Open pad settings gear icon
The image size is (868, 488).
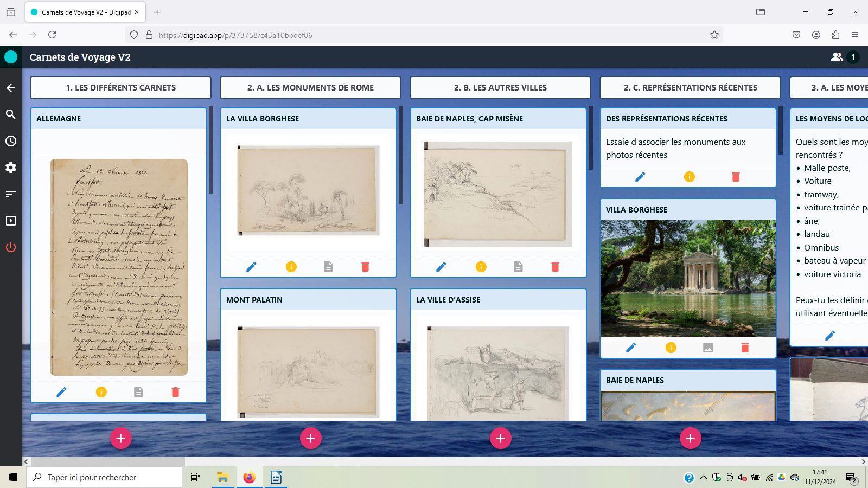tap(11, 168)
